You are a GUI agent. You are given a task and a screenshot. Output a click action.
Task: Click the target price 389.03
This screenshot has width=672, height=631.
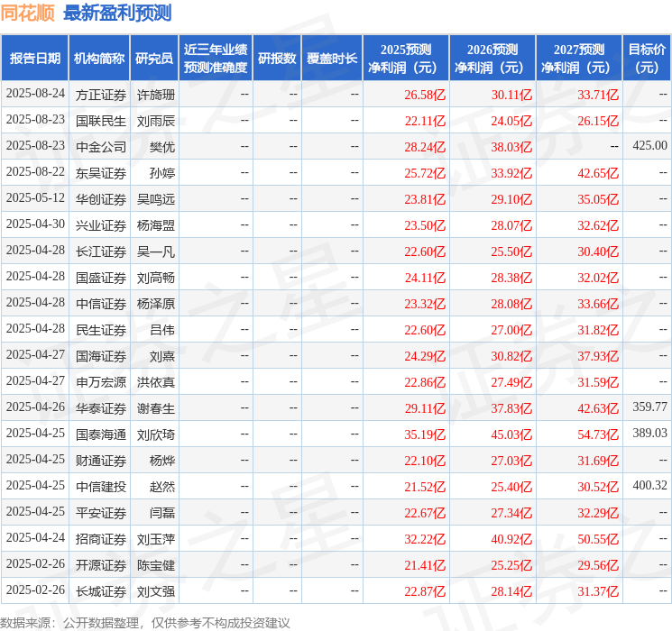point(649,433)
